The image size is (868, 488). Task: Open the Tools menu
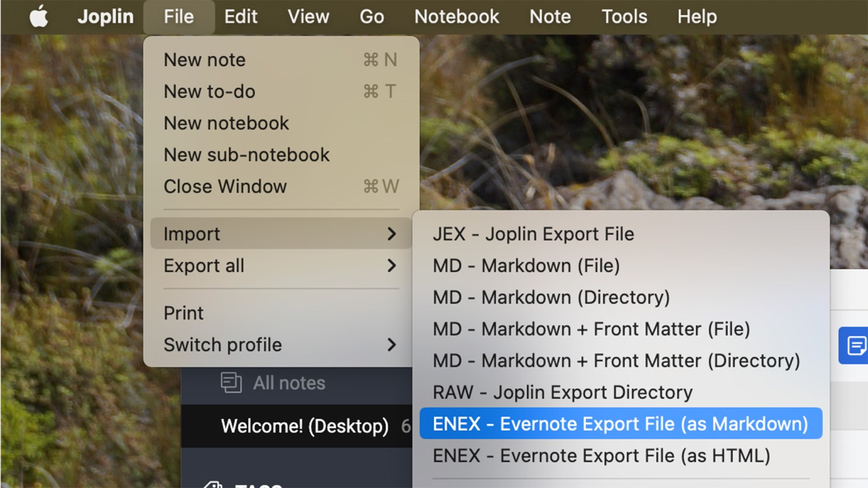[624, 16]
